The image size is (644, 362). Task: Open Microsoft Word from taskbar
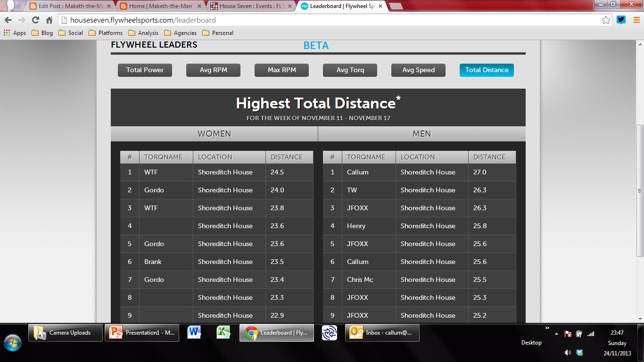(194, 333)
